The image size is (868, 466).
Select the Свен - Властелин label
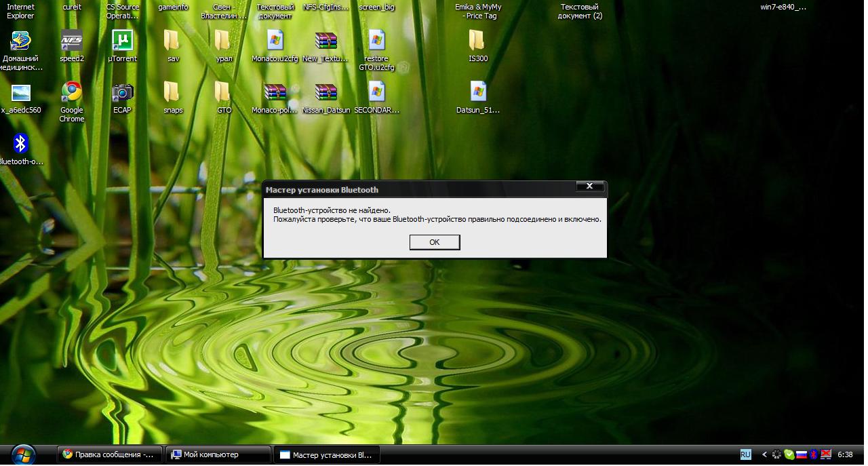click(x=224, y=12)
